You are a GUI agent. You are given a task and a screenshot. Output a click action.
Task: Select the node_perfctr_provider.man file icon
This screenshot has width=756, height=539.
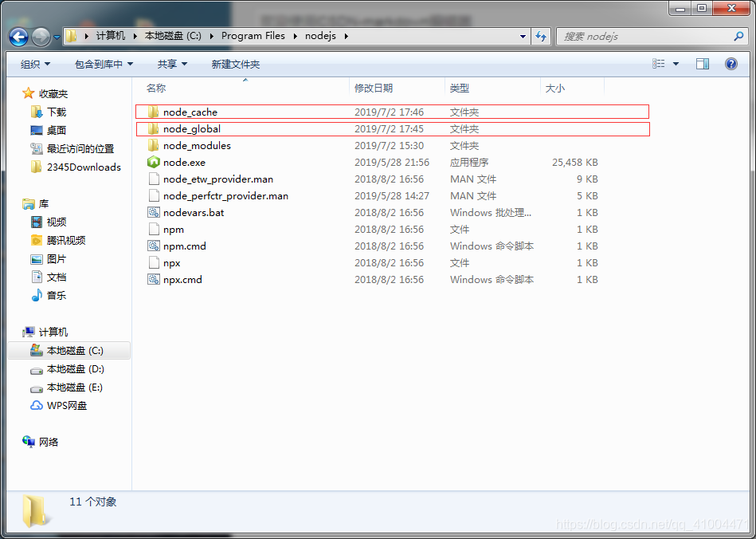pyautogui.click(x=153, y=195)
